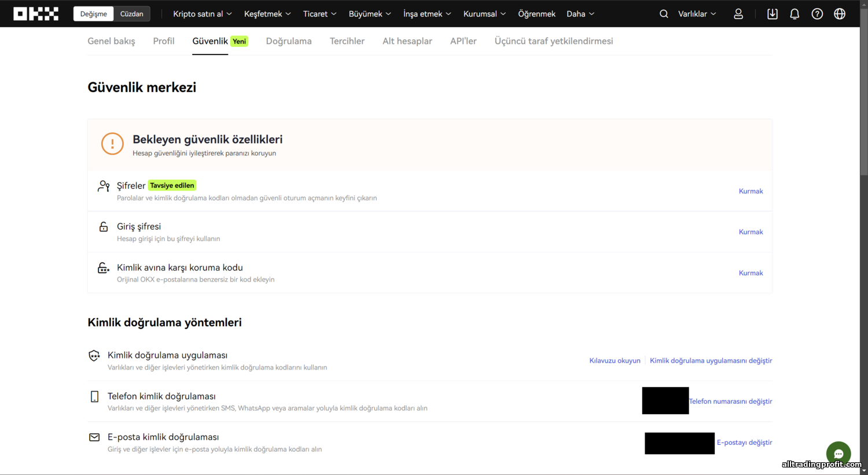Open the notifications bell
868x475 pixels.
click(x=795, y=14)
